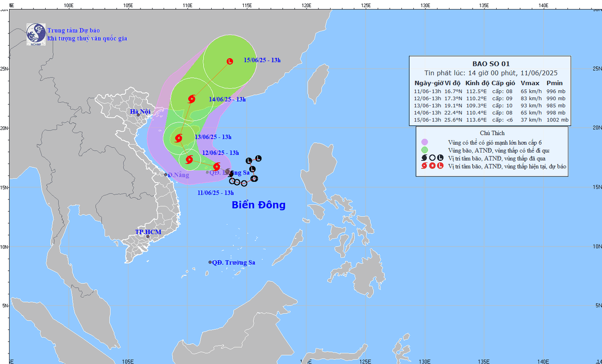Click the current red storm position icon near Hoàng Sa
Screen dimensions: 602x364
pyautogui.click(x=216, y=166)
